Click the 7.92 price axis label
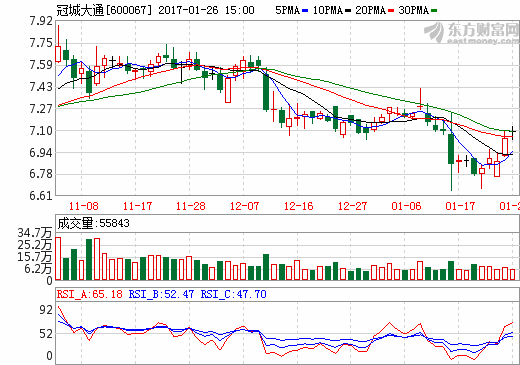The width and height of the screenshot is (520, 365). coord(41,21)
